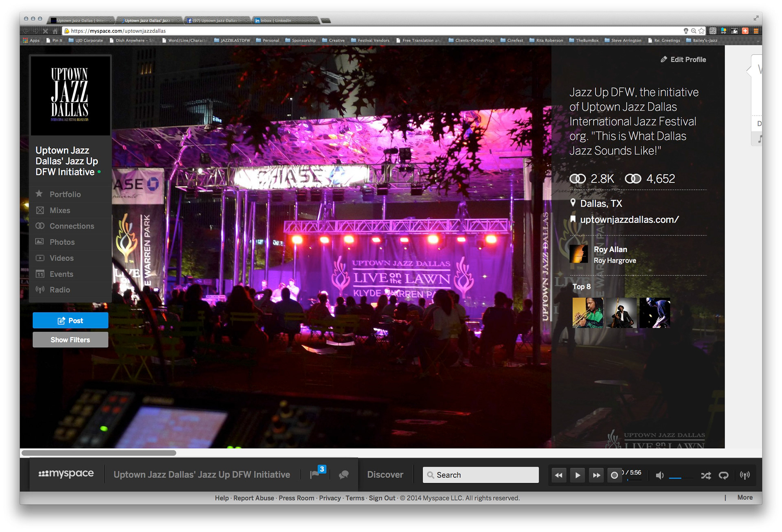Open the JAZZBLASTDFW bookmark folder
Image resolution: width=782 pixels, height=532 pixels.
coord(232,40)
